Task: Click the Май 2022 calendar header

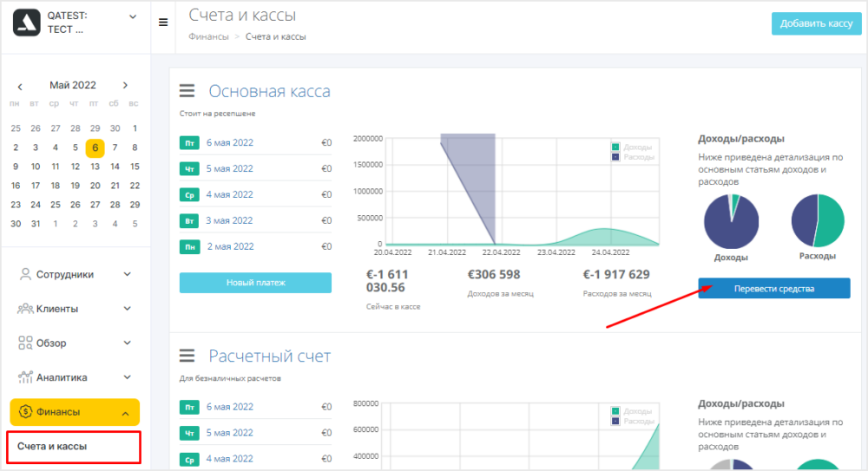Action: pos(73,85)
